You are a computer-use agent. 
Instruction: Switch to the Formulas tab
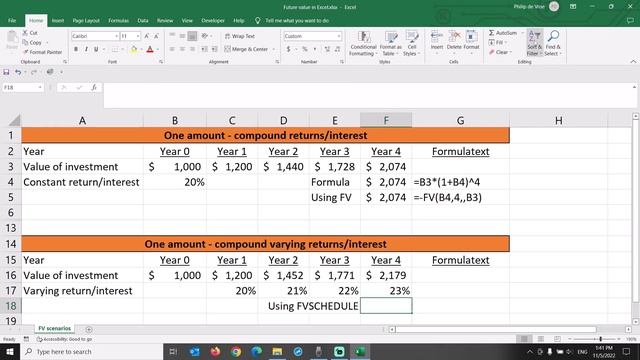(x=118, y=20)
